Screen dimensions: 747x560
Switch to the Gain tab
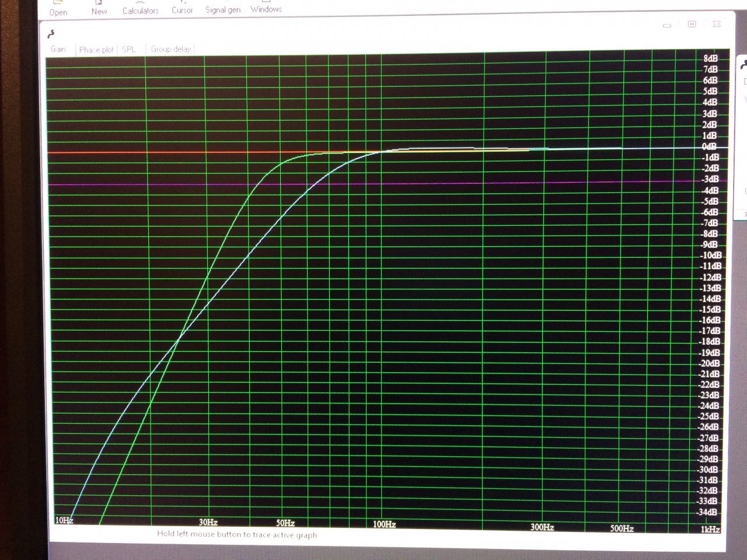point(58,49)
